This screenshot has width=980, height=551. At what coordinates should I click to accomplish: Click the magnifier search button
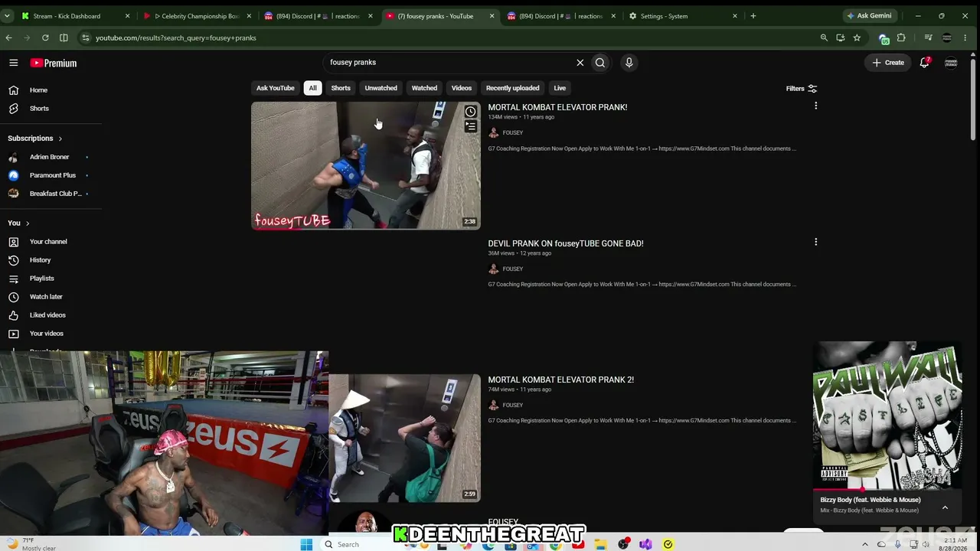[600, 63]
